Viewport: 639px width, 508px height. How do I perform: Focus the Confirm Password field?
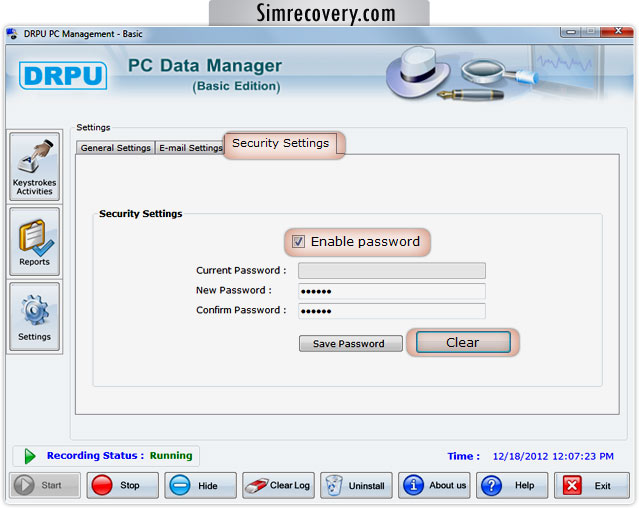click(392, 310)
